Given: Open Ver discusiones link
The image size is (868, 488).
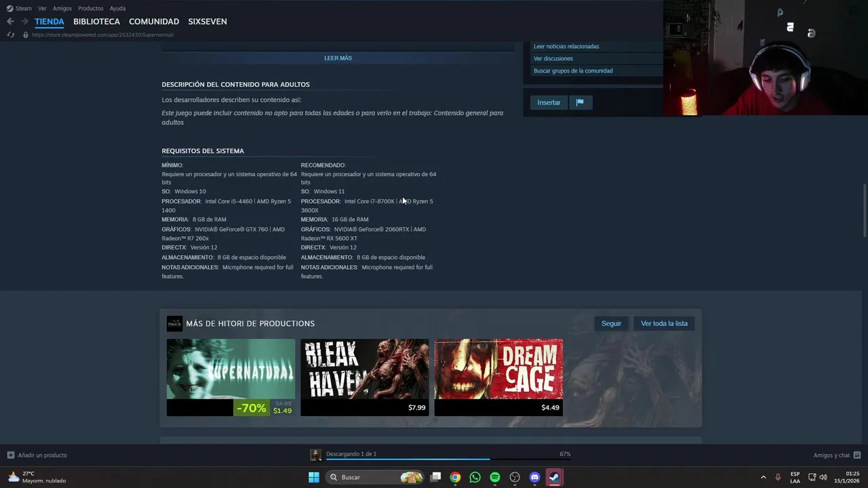Looking at the screenshot, I should (553, 58).
